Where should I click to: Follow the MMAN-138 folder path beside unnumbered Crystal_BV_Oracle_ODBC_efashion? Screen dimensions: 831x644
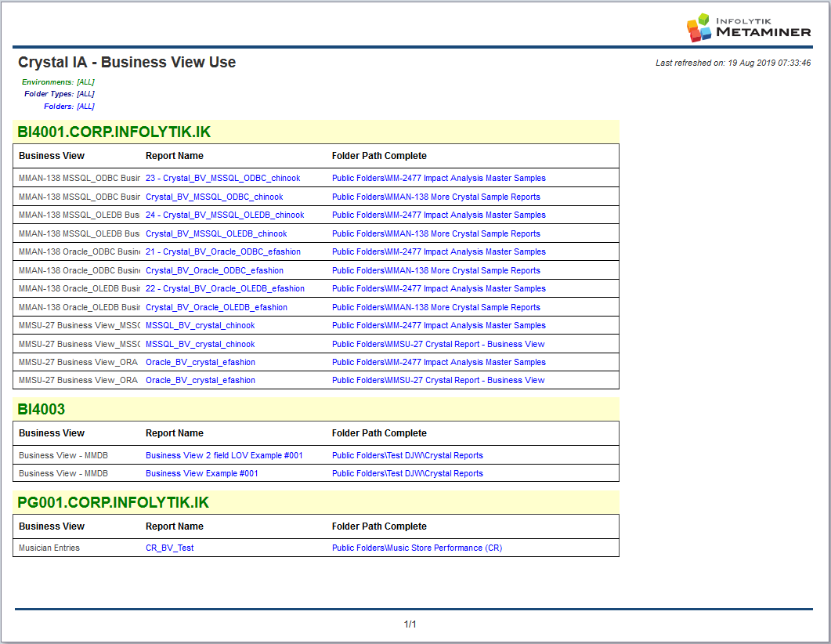[x=436, y=270]
